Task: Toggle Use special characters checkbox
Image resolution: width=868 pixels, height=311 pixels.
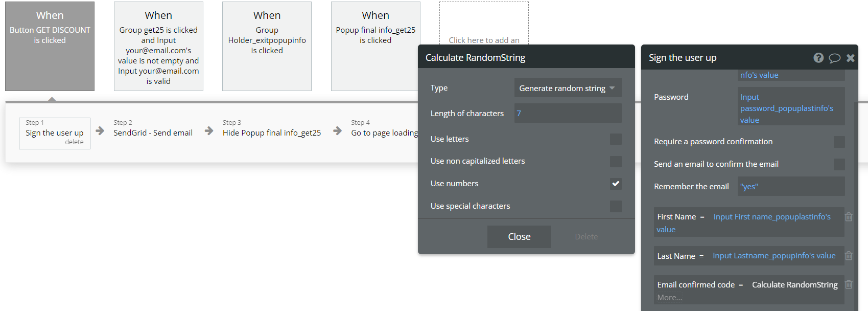Action: [x=616, y=206]
